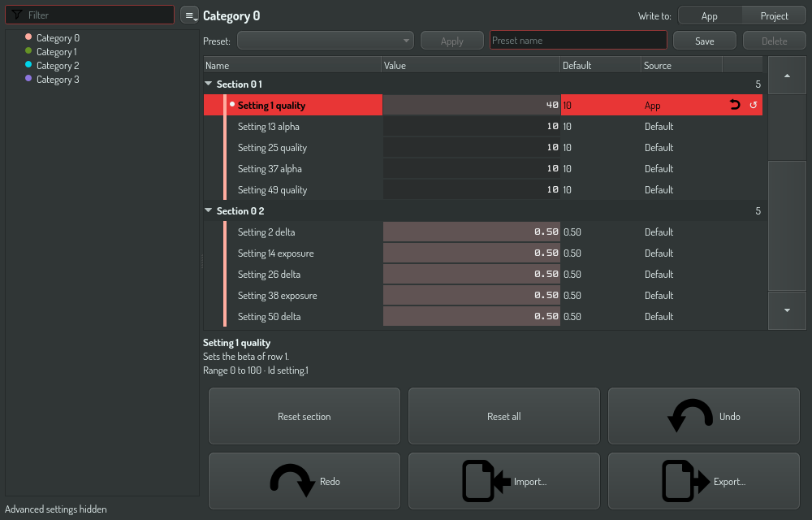Sort by the Name column header
Screen dimensions: 812x520
click(x=292, y=65)
